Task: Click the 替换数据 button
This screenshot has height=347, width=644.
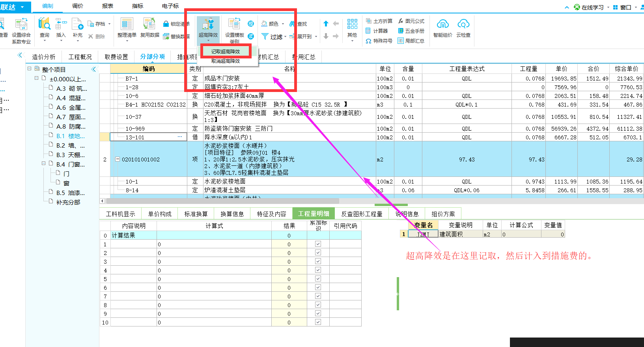Action: pyautogui.click(x=176, y=36)
